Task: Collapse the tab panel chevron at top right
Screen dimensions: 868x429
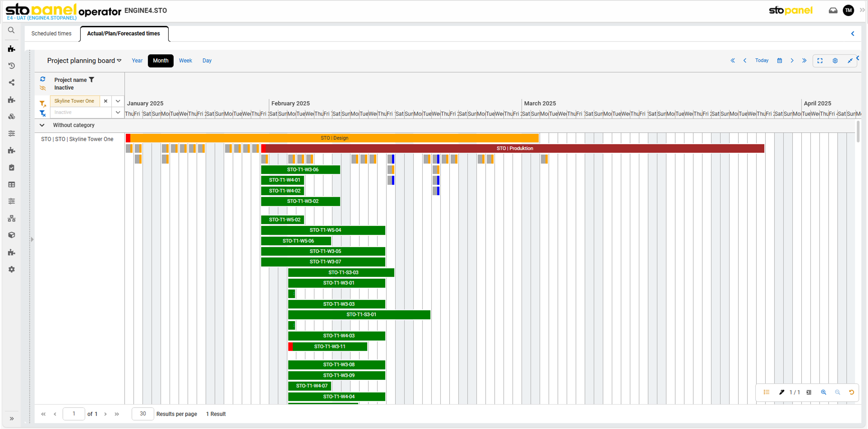Action: point(852,34)
